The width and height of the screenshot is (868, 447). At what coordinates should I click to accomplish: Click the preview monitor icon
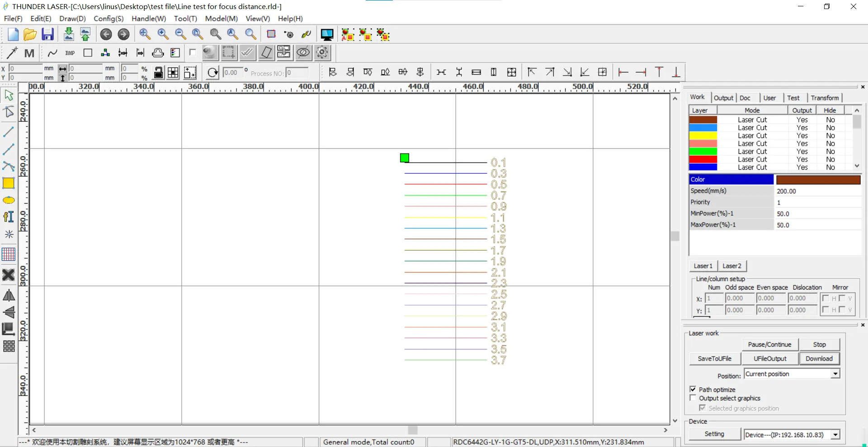click(327, 34)
